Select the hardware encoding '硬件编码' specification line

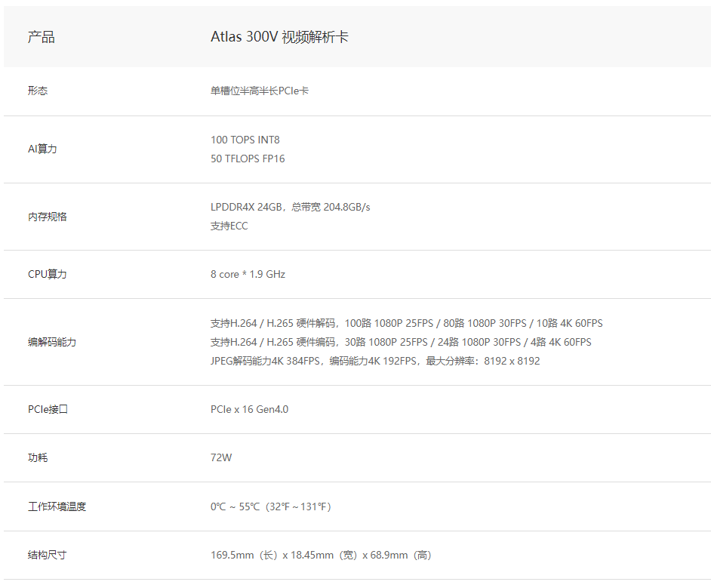401,342
